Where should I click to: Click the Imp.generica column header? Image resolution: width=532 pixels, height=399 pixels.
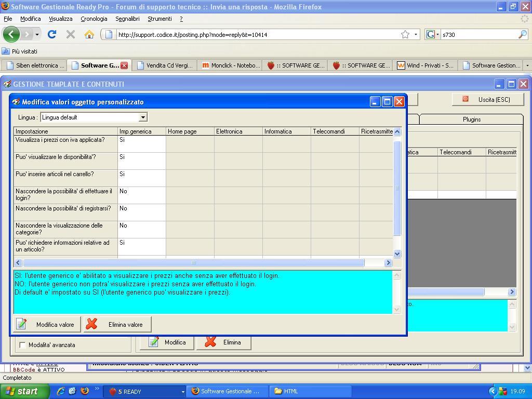(x=142, y=131)
